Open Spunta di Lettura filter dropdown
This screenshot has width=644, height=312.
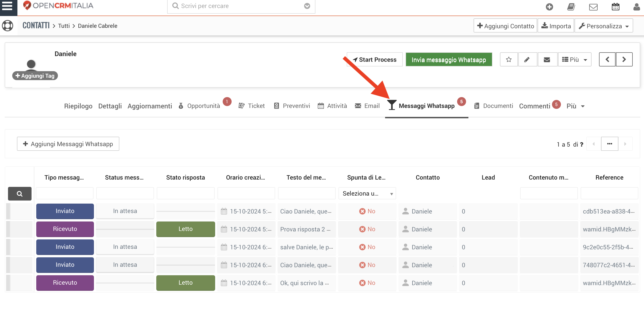[367, 193]
